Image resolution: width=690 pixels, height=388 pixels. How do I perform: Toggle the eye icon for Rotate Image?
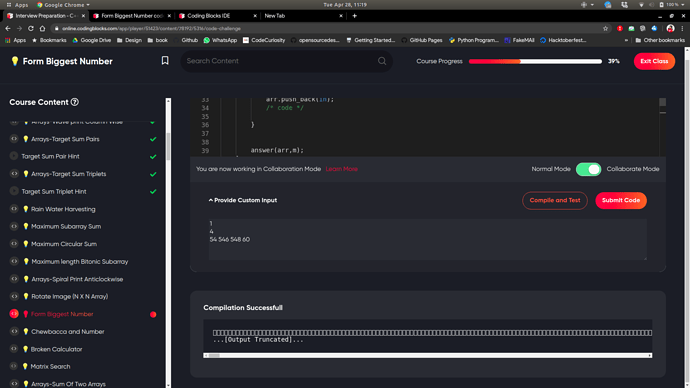[14, 296]
